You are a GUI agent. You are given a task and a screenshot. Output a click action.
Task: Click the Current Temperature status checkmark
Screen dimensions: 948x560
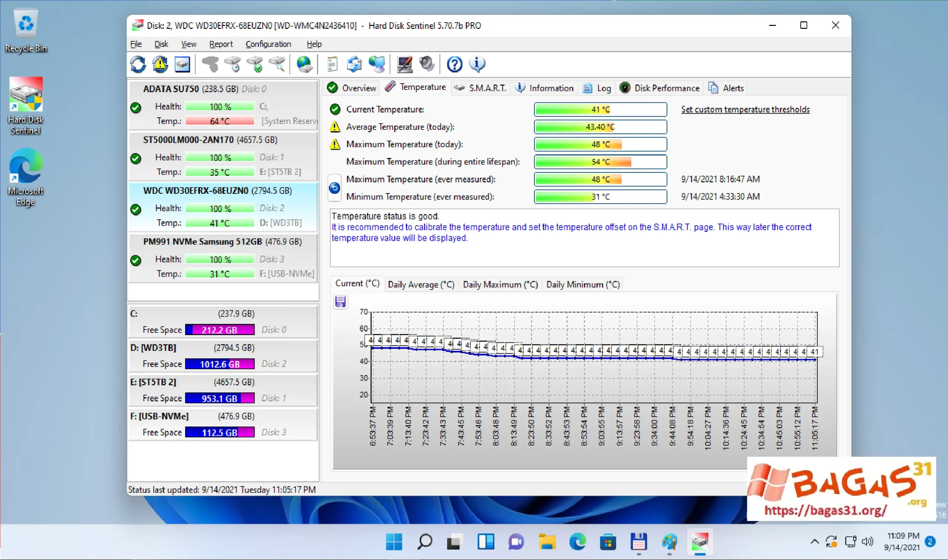click(x=335, y=109)
